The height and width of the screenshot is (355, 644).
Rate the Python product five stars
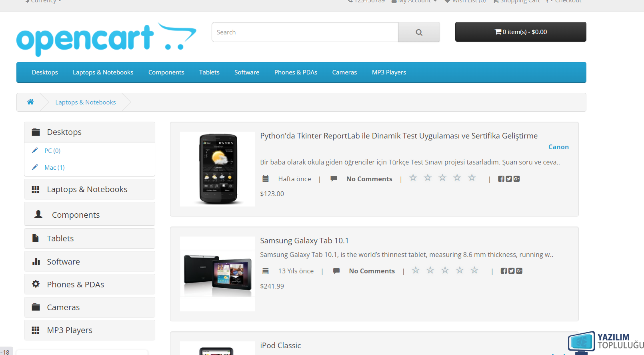coord(472,178)
